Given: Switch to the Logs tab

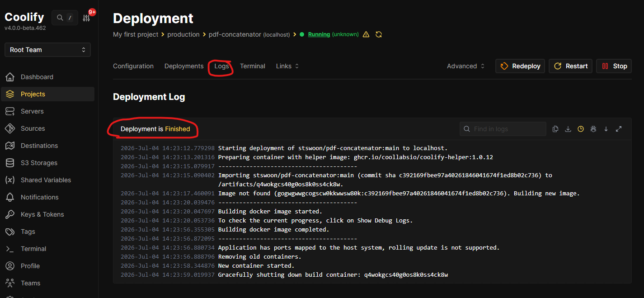Looking at the screenshot, I should click(222, 66).
